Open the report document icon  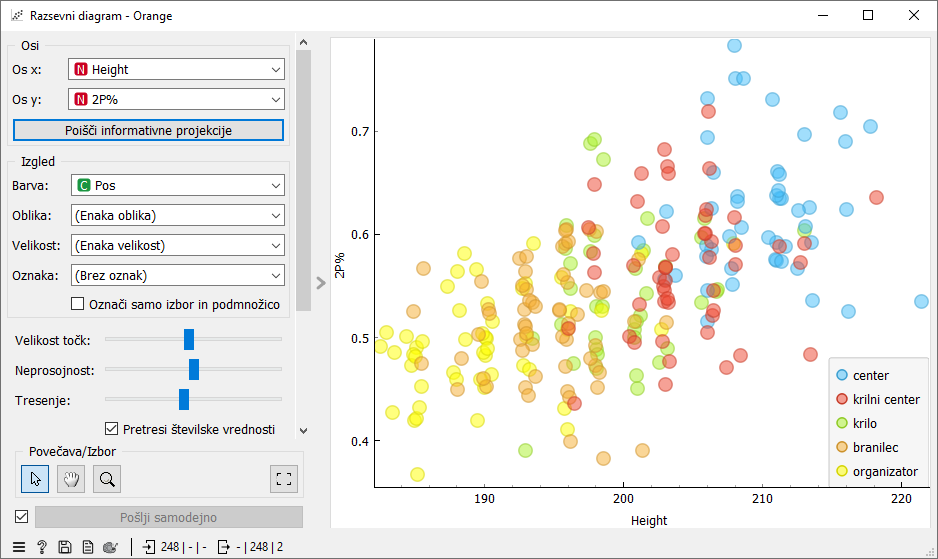coord(88,547)
